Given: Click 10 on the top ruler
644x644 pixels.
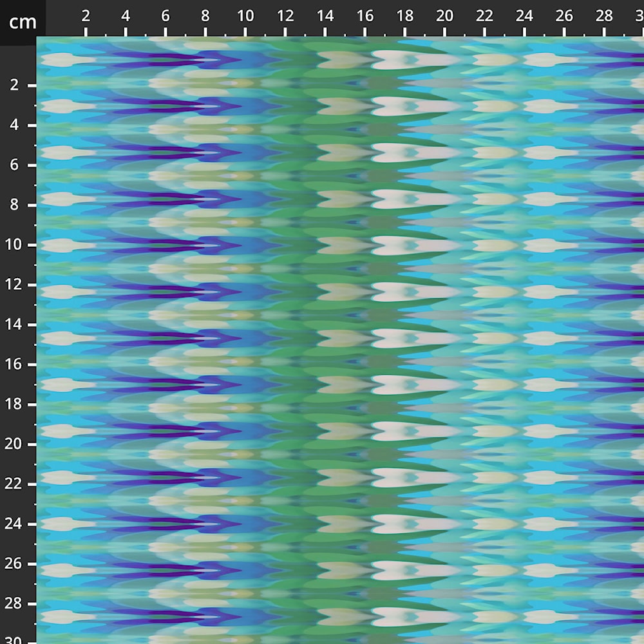Looking at the screenshot, I should [x=245, y=17].
